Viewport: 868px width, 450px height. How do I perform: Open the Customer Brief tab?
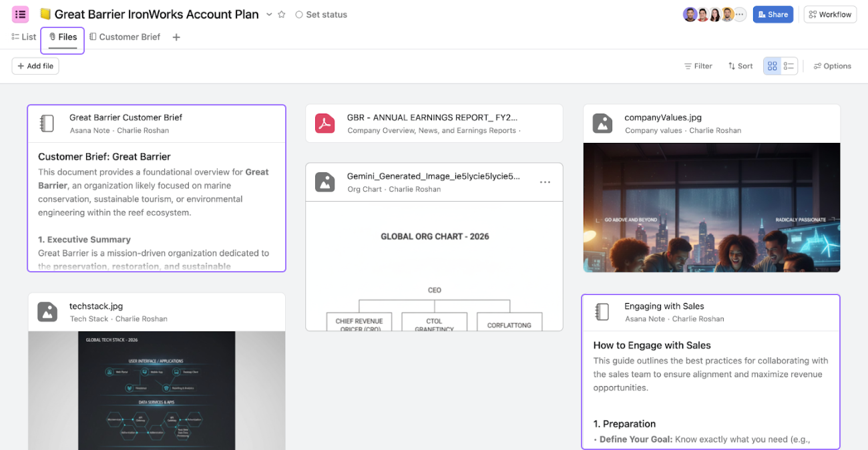[125, 37]
